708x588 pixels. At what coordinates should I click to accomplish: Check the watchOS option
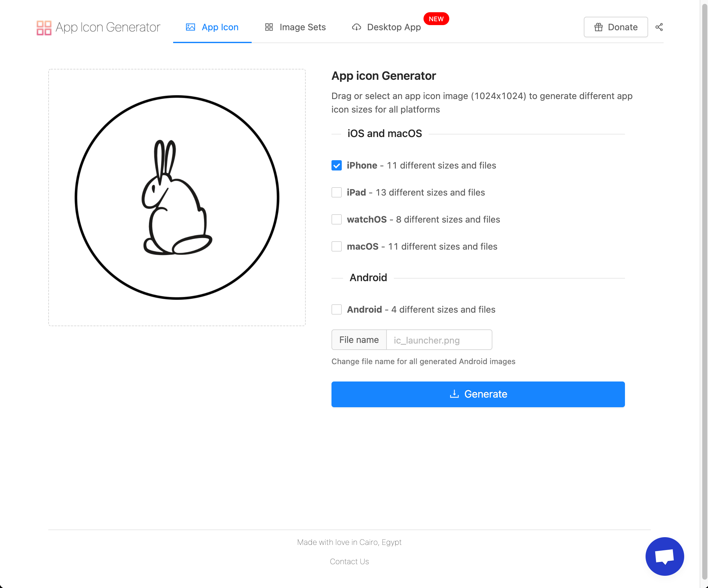point(337,219)
